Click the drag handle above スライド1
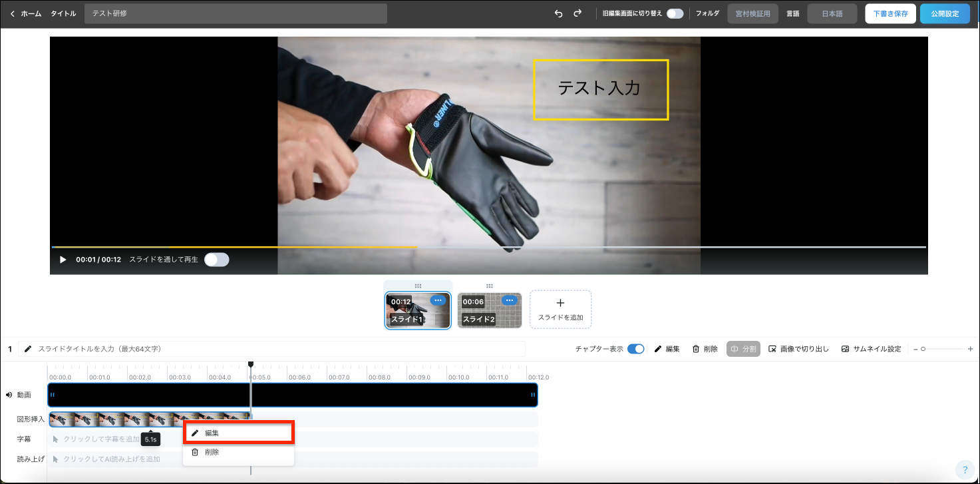Viewport: 980px width, 484px height. coord(418,286)
